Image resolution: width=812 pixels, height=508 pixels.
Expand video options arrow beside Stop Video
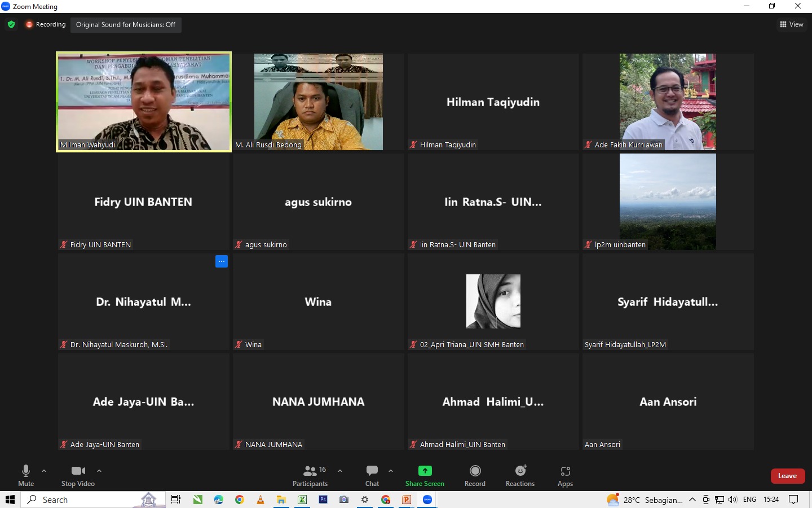pyautogui.click(x=99, y=471)
